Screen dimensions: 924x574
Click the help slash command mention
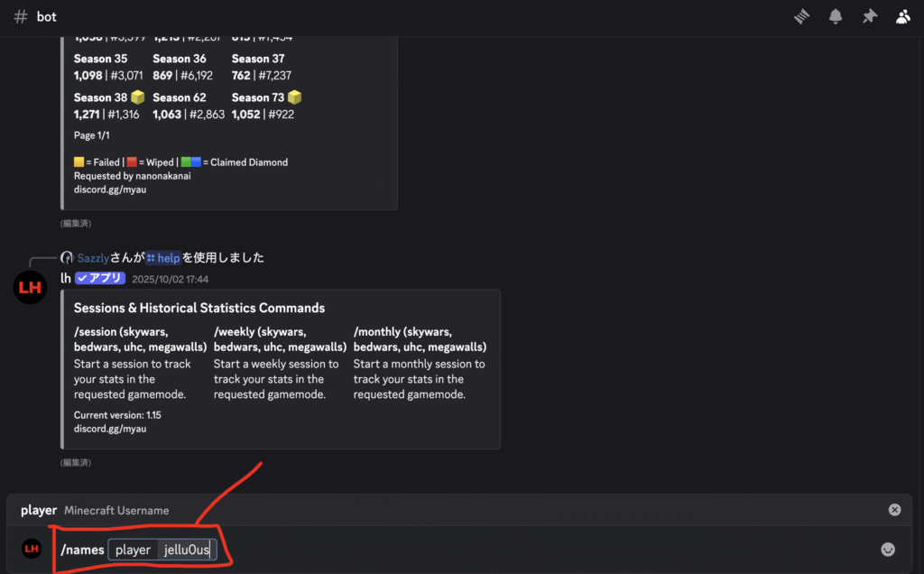coord(163,258)
